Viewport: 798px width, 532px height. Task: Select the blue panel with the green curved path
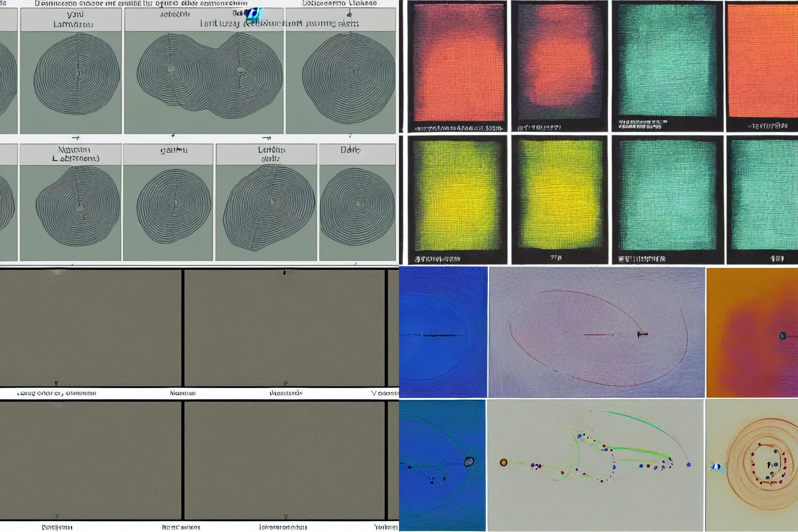coord(442,465)
